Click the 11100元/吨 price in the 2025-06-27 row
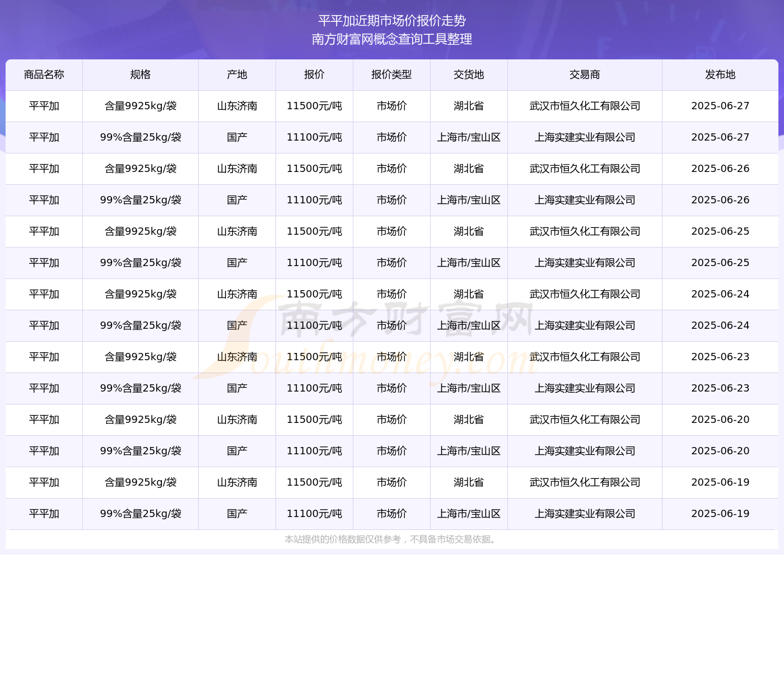The width and height of the screenshot is (784, 675). [x=315, y=137]
